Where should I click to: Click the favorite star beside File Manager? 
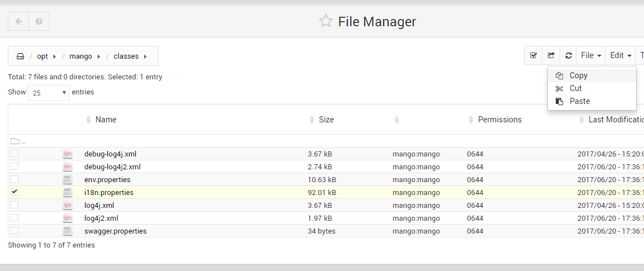326,21
